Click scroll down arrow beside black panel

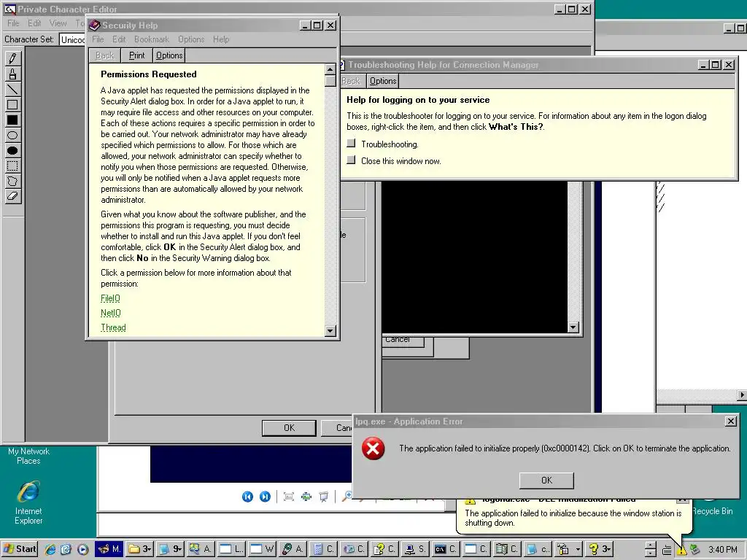573,327
